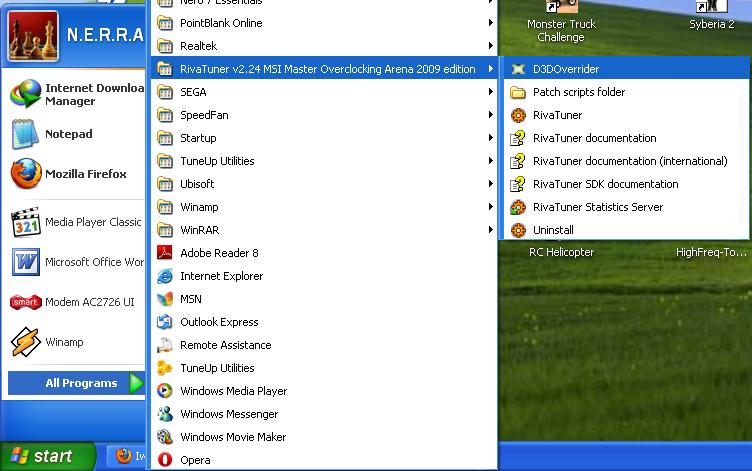Launch D3DOverrider from the RivaTuner submenu

coord(626,69)
